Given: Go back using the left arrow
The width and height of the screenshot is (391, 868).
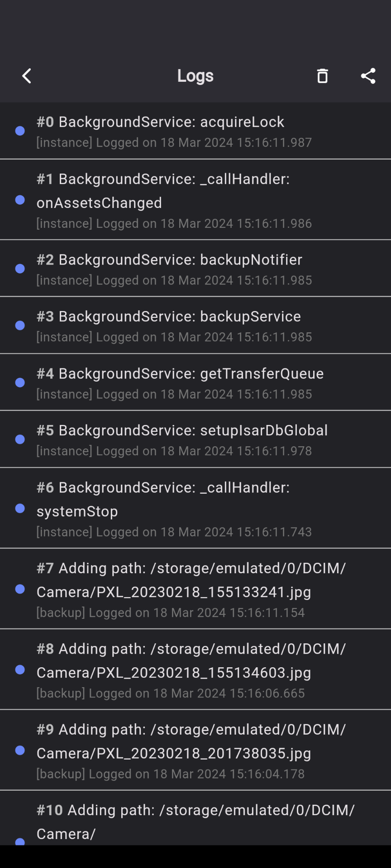Looking at the screenshot, I should [27, 76].
